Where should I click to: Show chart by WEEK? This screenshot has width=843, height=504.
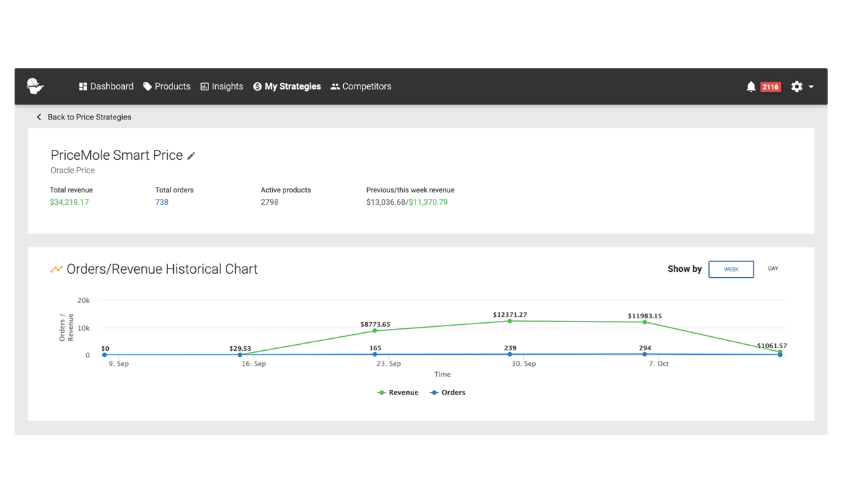click(731, 269)
